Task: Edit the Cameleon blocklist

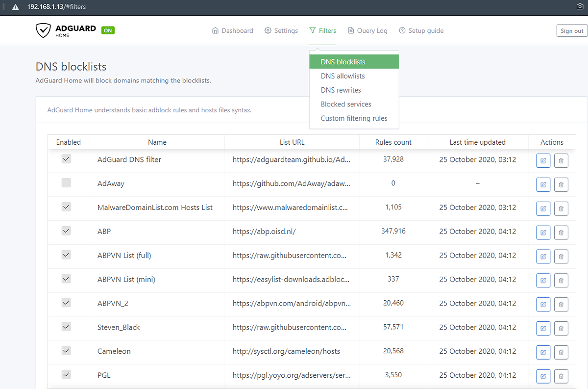Action: click(x=543, y=352)
